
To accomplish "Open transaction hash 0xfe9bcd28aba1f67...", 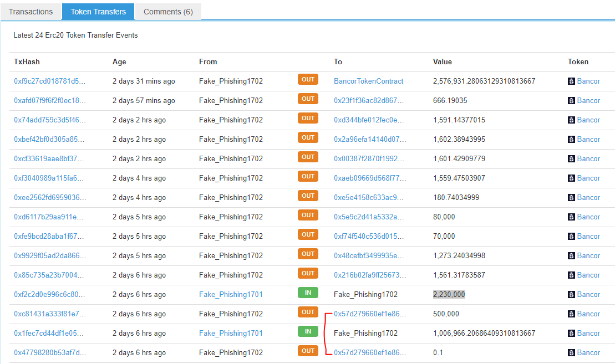I will (x=49, y=236).
